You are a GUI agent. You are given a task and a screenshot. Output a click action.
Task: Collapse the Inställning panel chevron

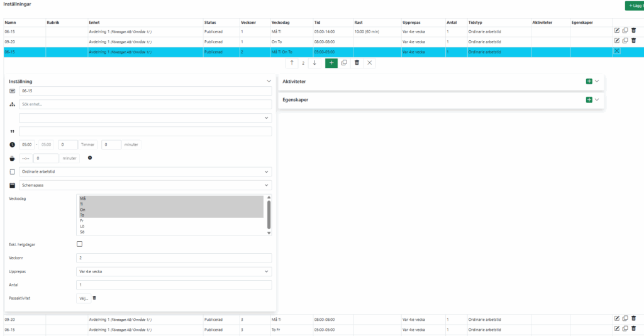[x=269, y=81]
